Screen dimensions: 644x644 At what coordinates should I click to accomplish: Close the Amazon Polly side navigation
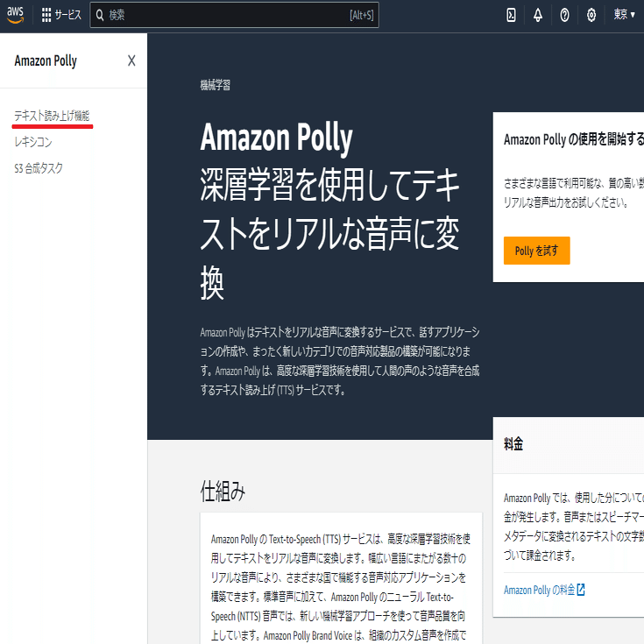pos(131,60)
